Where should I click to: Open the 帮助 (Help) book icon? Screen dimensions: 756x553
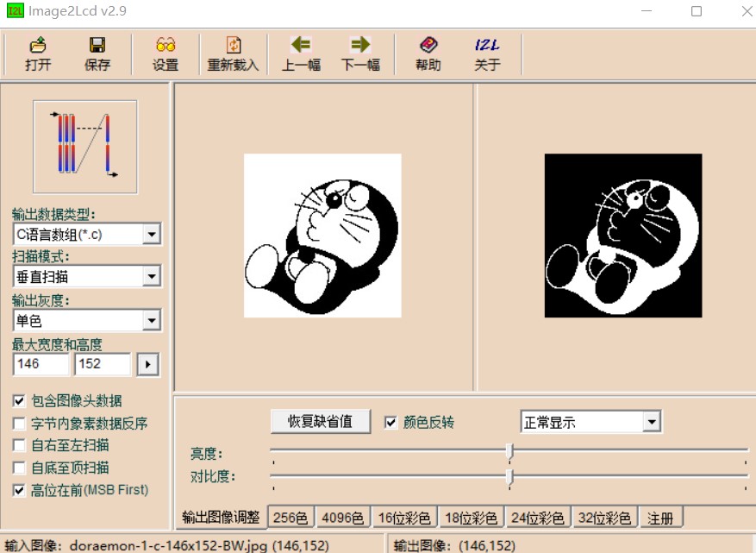pyautogui.click(x=428, y=45)
